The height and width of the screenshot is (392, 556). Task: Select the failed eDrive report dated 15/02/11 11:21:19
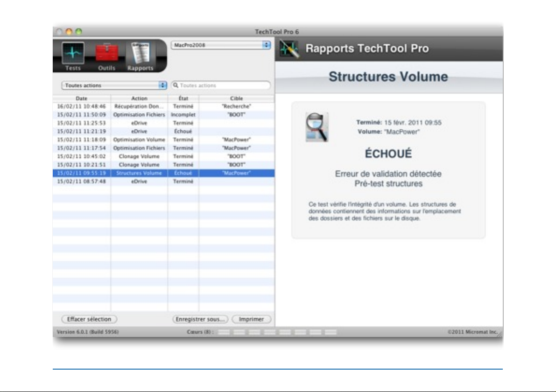pos(163,132)
